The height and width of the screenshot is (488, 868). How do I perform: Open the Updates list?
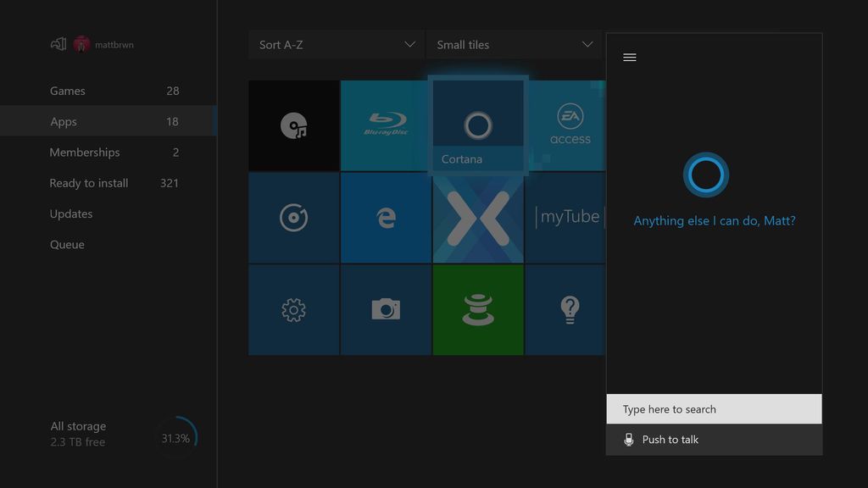[x=71, y=213]
